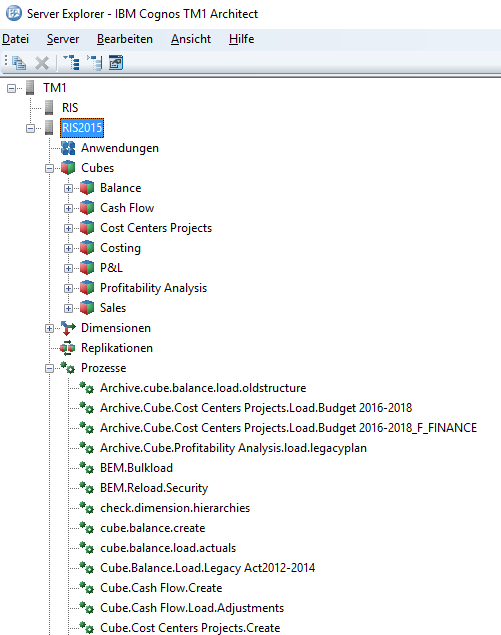Select the Profitability Analysis cube label
501x635 pixels.
click(x=153, y=288)
